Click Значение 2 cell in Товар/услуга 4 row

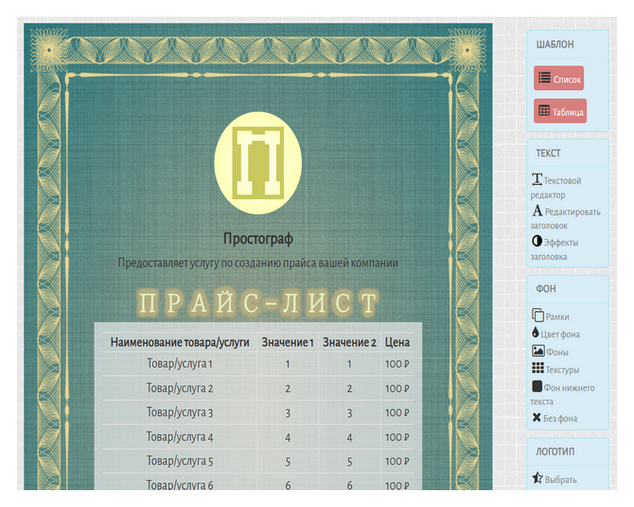349,438
